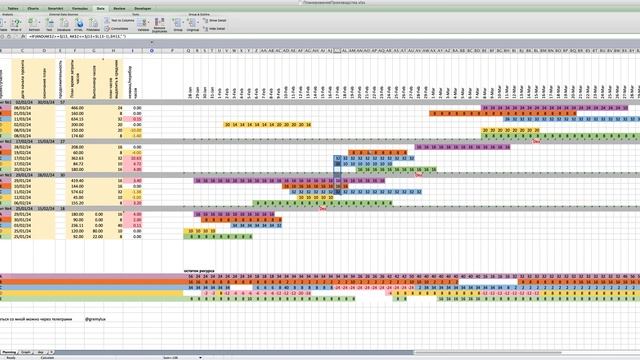Import data from Text file icon
The image size is (640, 360).
(x=49, y=23)
